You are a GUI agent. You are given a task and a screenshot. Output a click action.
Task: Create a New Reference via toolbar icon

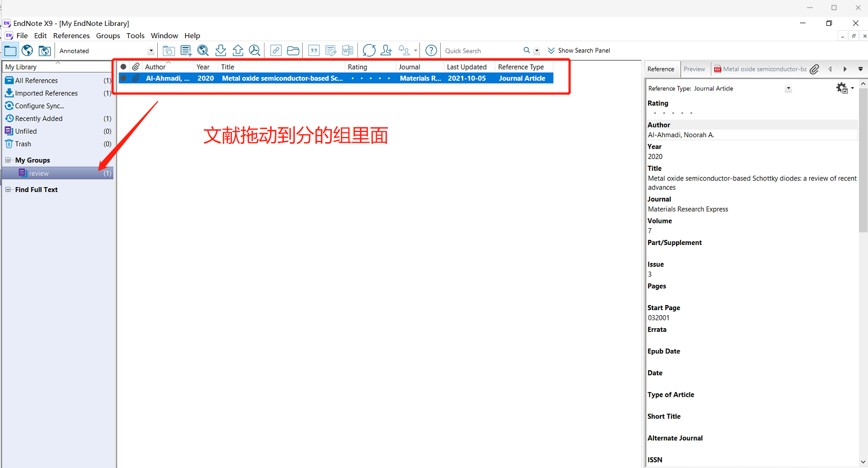(186, 51)
